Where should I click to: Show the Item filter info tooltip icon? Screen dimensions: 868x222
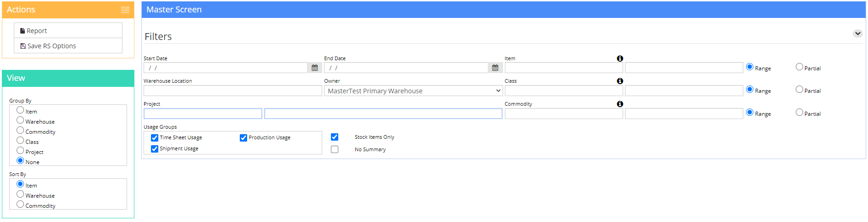click(620, 58)
